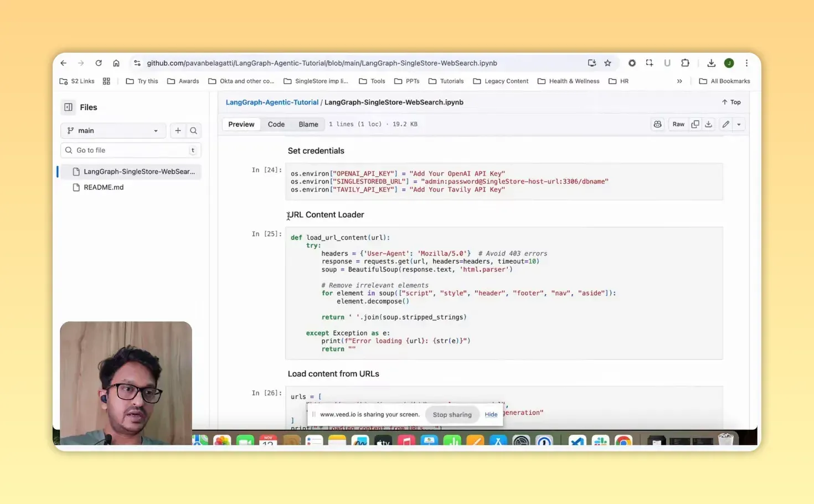Open Raw view of notebook
This screenshot has width=814, height=504.
point(678,125)
